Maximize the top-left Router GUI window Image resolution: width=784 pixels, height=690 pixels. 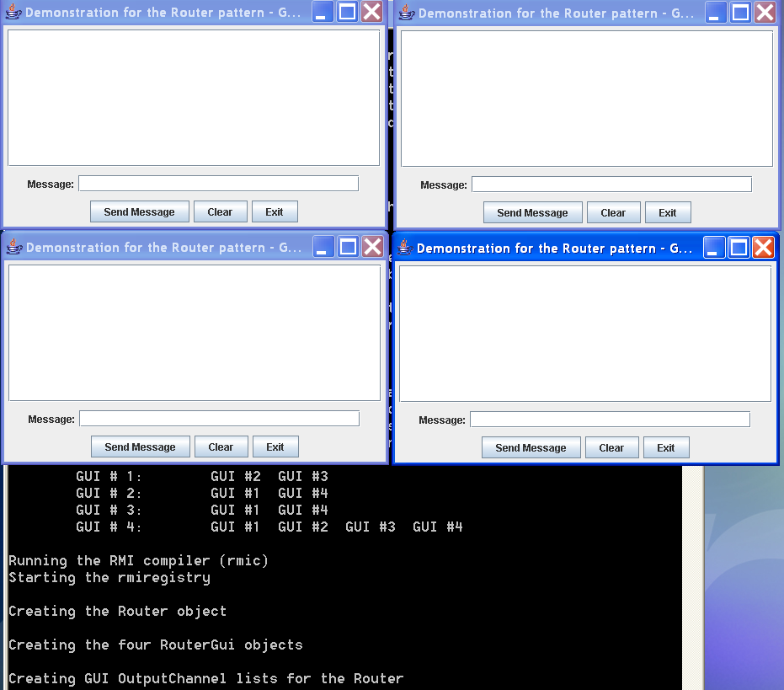[x=348, y=12]
